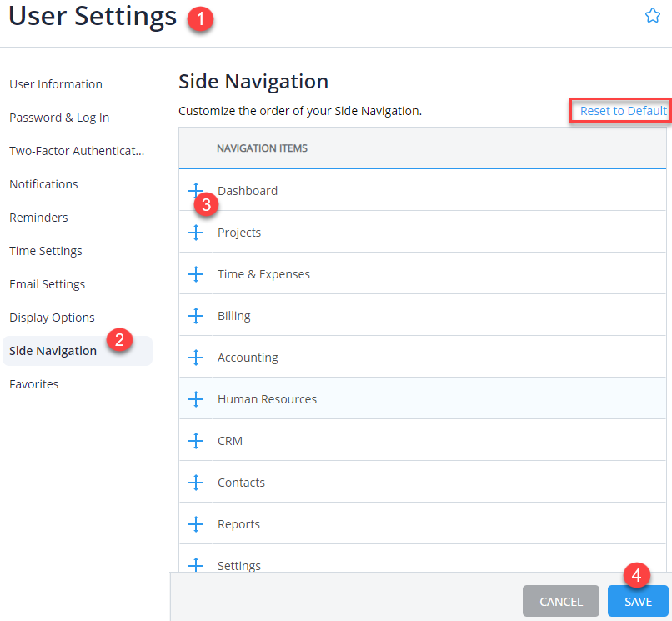Screen dimensions: 672x621
Task: Click the Human Resources item text
Action: tap(267, 399)
